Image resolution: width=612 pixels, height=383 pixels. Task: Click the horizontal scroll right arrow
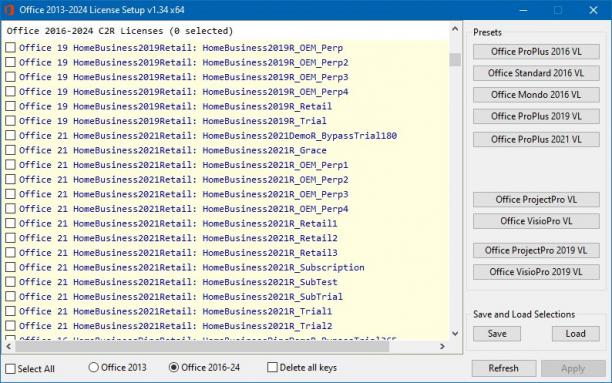click(442, 346)
